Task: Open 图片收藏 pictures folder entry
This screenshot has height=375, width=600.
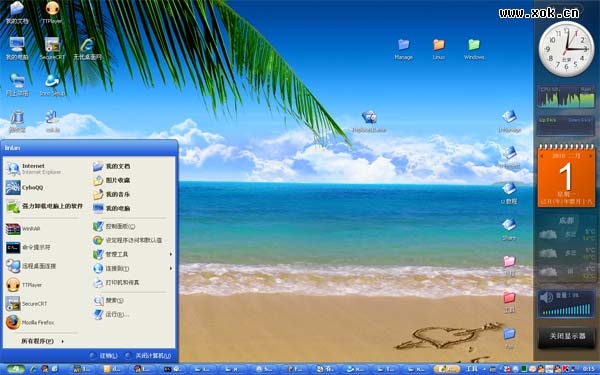Action: 112,180
